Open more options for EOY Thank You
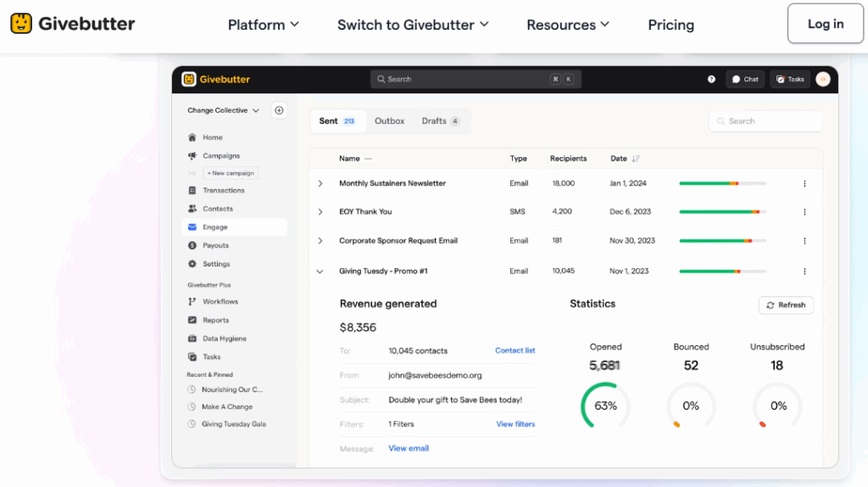Viewport: 868px width, 487px height. pos(804,212)
